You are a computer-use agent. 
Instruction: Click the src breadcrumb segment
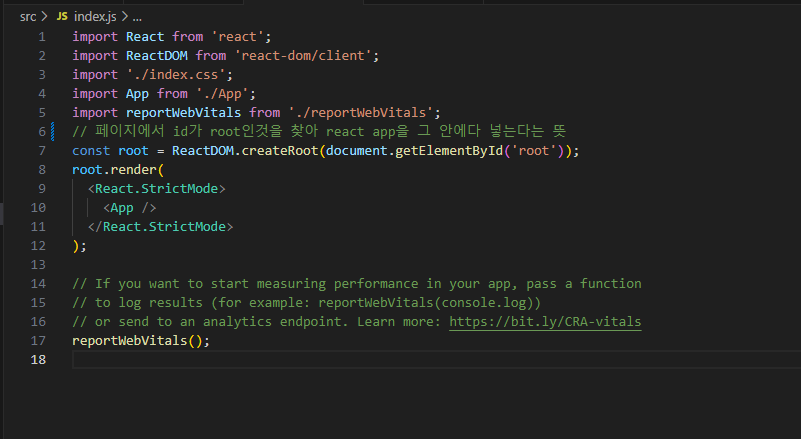28,17
